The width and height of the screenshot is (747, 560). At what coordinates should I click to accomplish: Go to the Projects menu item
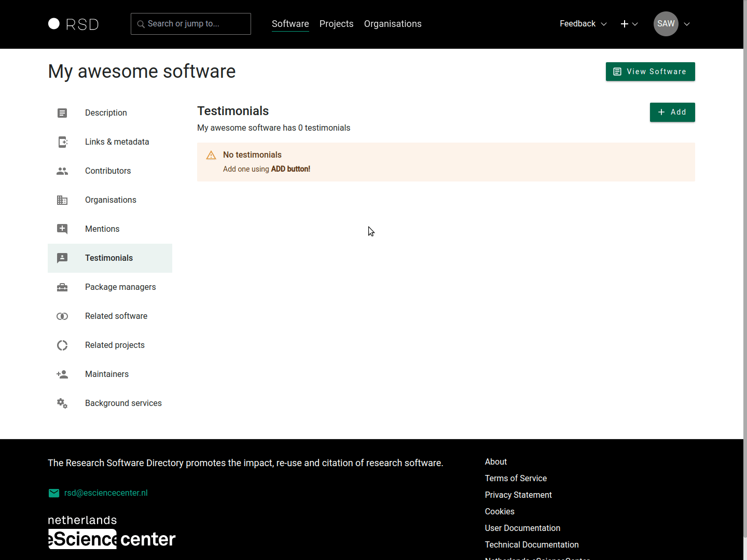click(336, 24)
